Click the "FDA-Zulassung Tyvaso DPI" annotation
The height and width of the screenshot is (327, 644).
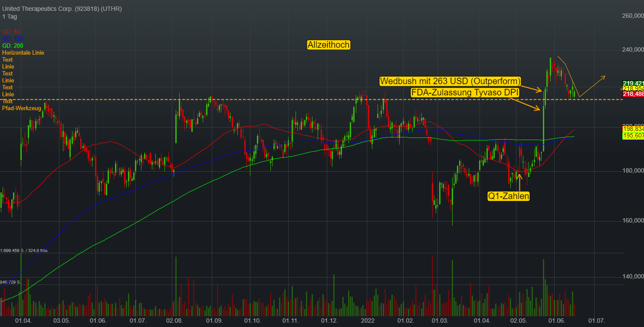click(x=465, y=92)
